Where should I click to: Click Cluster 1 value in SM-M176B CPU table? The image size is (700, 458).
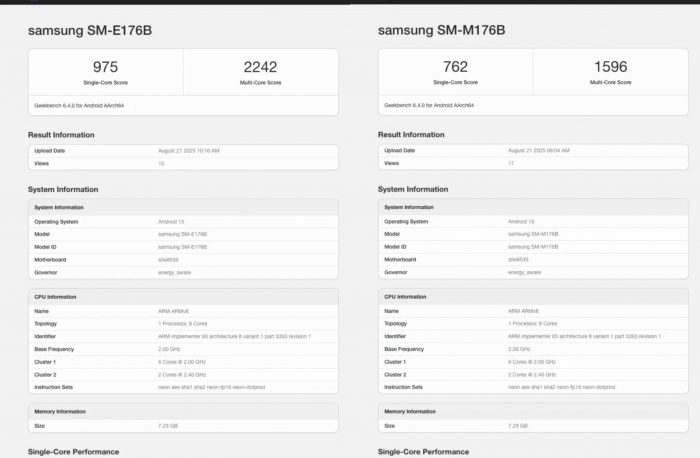pos(532,362)
